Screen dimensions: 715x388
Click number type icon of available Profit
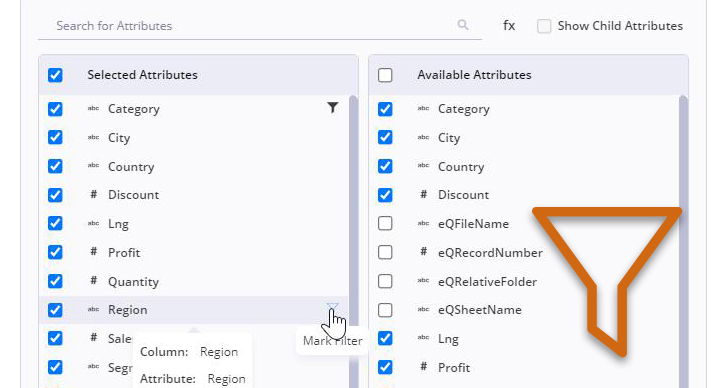point(424,367)
